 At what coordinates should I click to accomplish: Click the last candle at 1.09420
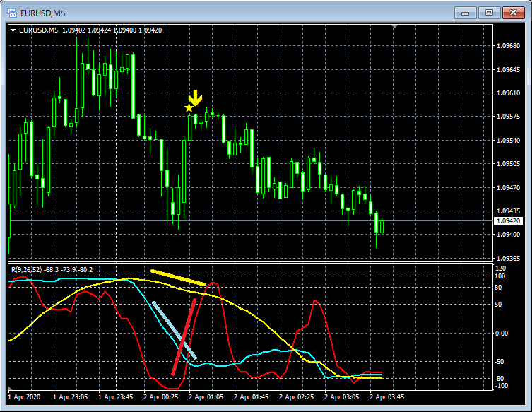(x=382, y=226)
